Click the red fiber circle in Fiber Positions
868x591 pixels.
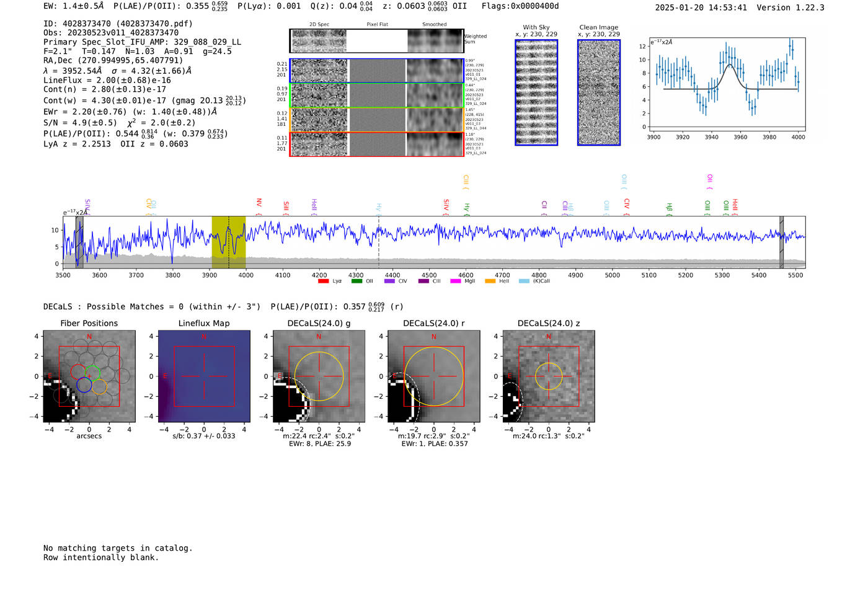(78, 371)
